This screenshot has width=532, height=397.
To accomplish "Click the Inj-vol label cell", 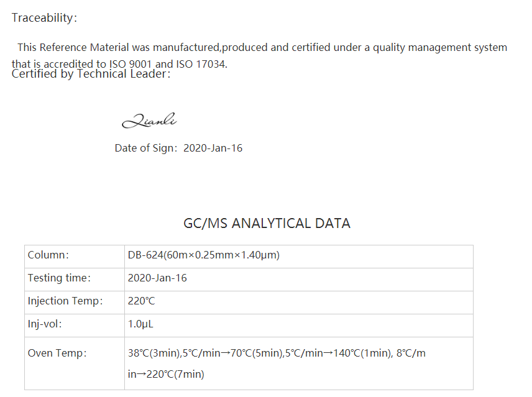I will tap(75, 326).
